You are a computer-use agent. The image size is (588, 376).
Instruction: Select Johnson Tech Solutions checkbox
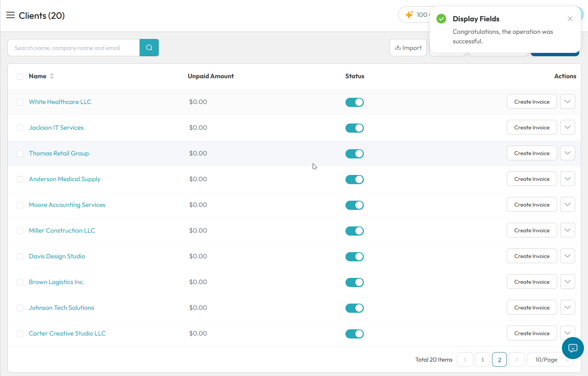[x=20, y=308]
